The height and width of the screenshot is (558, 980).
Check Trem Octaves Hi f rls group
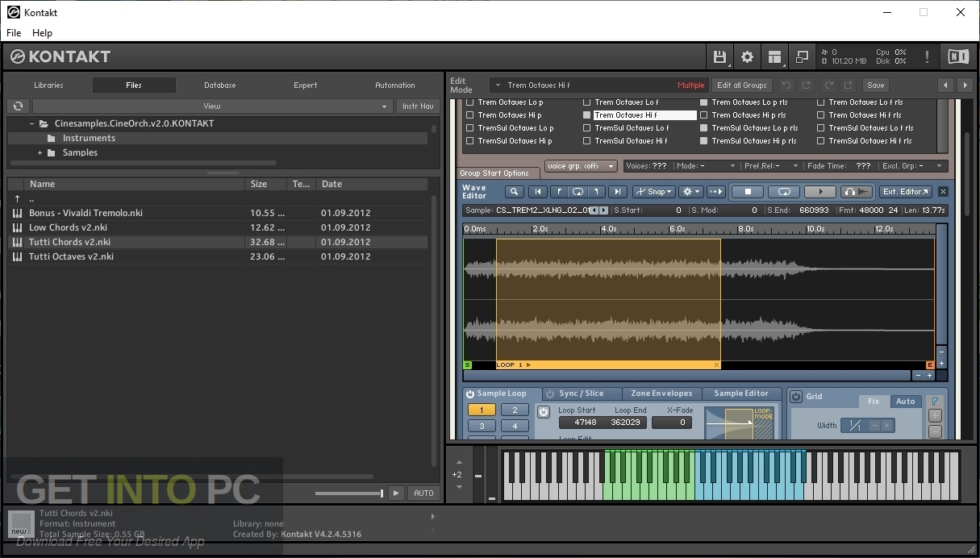coord(820,115)
